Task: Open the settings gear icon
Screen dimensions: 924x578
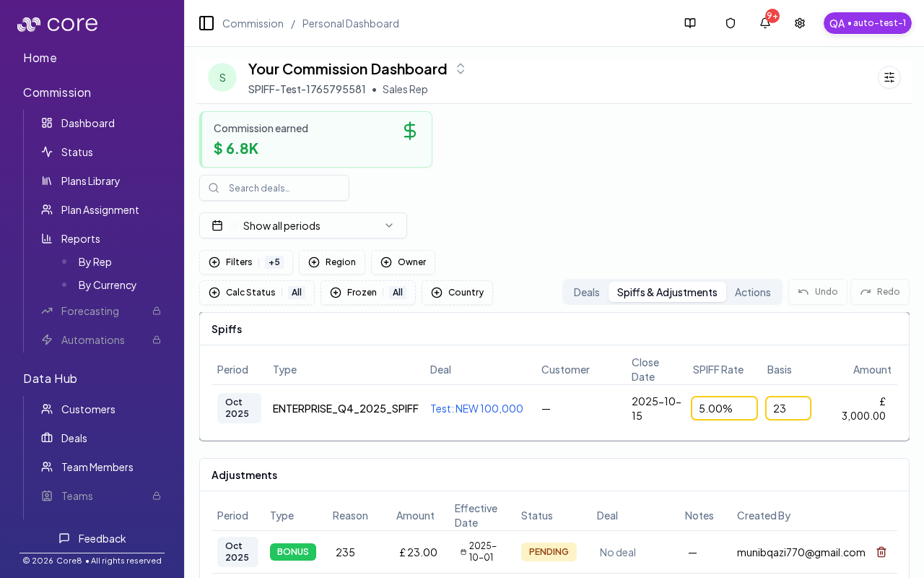Action: coord(799,23)
